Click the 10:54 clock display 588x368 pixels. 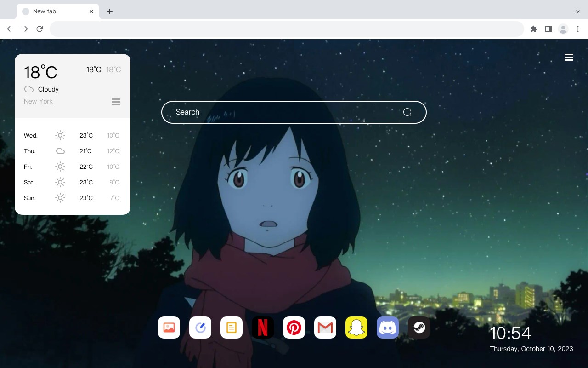(x=510, y=333)
